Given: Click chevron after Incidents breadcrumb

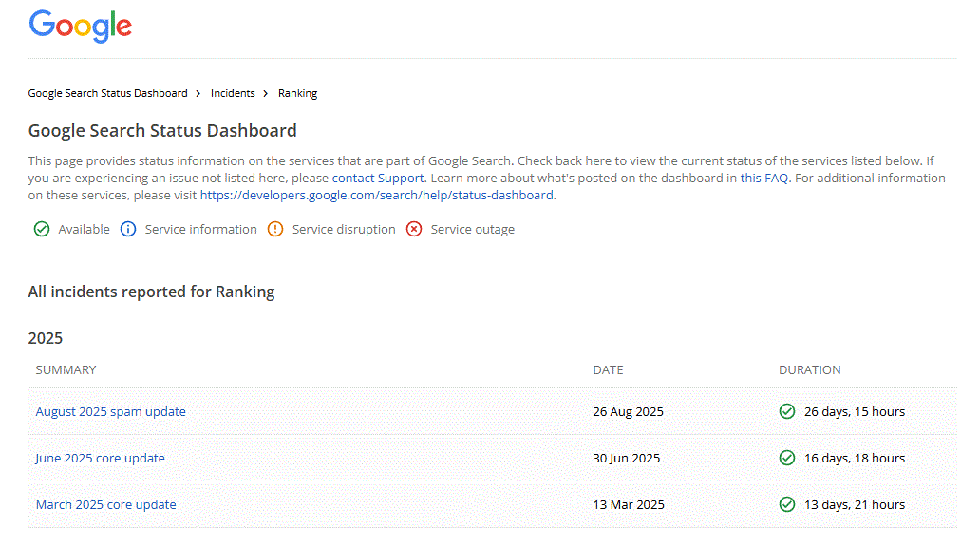Looking at the screenshot, I should [266, 93].
